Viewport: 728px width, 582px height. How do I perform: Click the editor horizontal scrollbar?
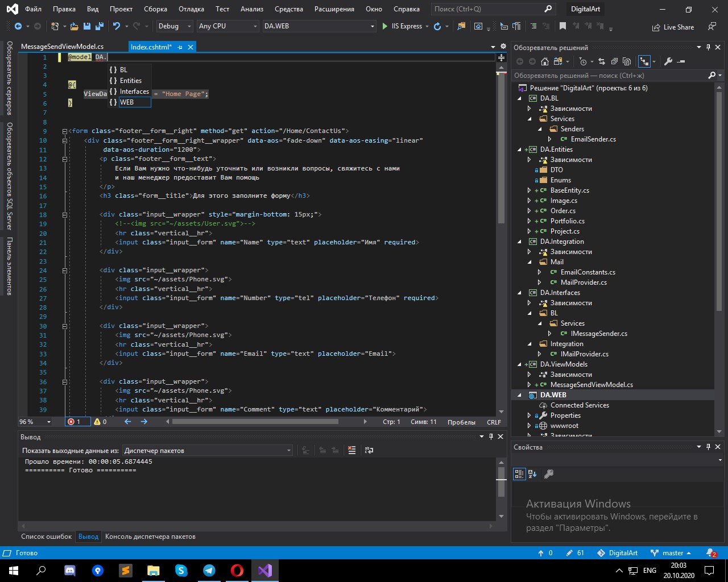tap(255, 422)
